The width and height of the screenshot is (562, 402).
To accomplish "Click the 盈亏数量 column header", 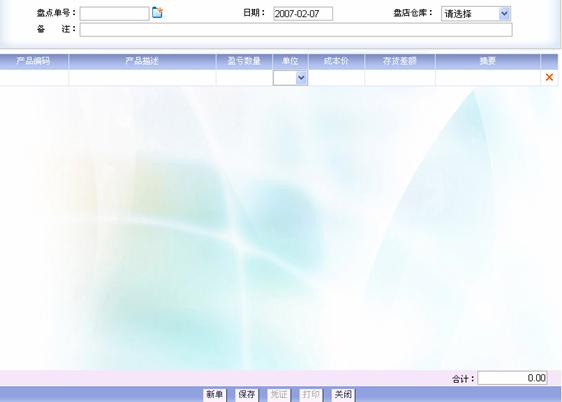I will click(244, 61).
